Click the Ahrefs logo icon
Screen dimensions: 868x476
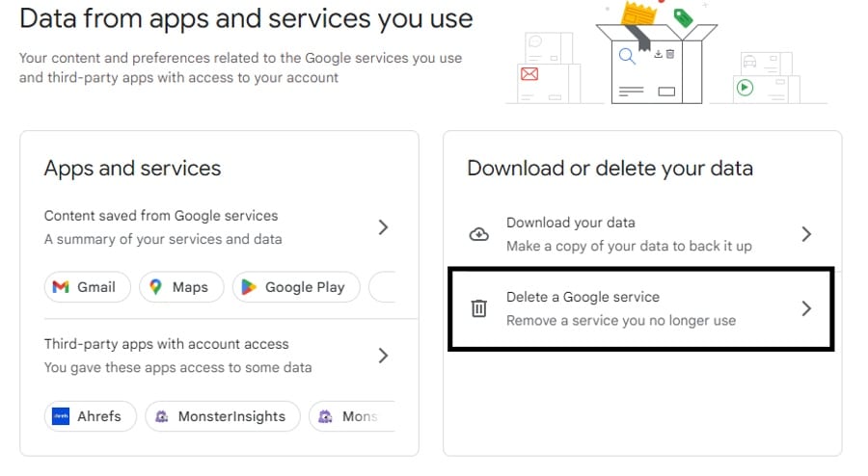(x=61, y=416)
